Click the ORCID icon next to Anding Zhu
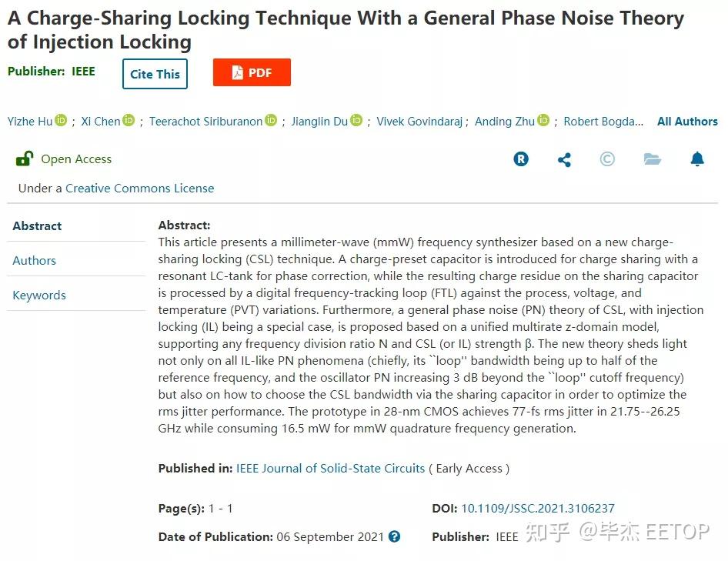This screenshot has height=561, width=728. [544, 121]
